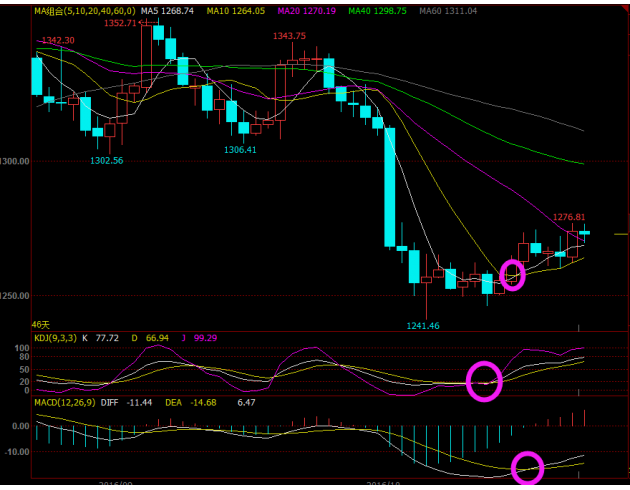Click the 1352.71 high price label
The height and width of the screenshot is (490, 630).
coord(120,23)
